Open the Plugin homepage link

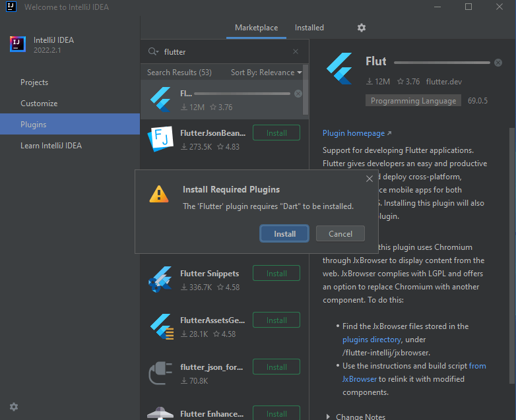(x=357, y=133)
